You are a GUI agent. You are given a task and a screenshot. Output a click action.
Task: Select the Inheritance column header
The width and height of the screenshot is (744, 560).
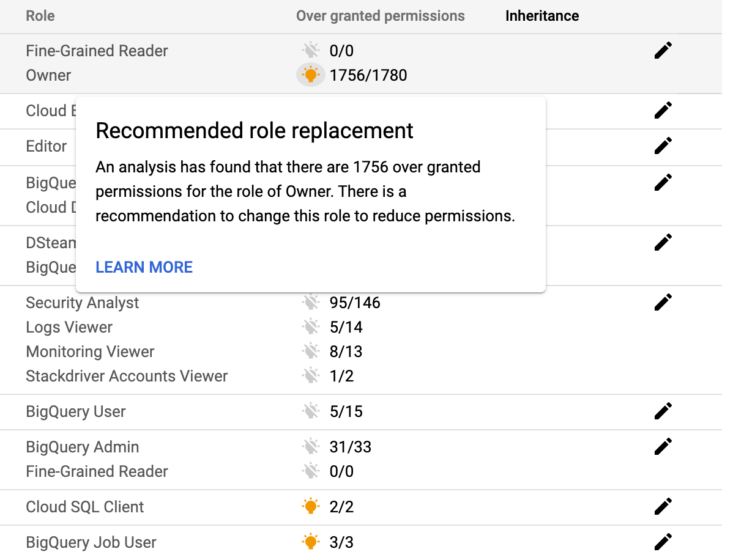point(541,16)
